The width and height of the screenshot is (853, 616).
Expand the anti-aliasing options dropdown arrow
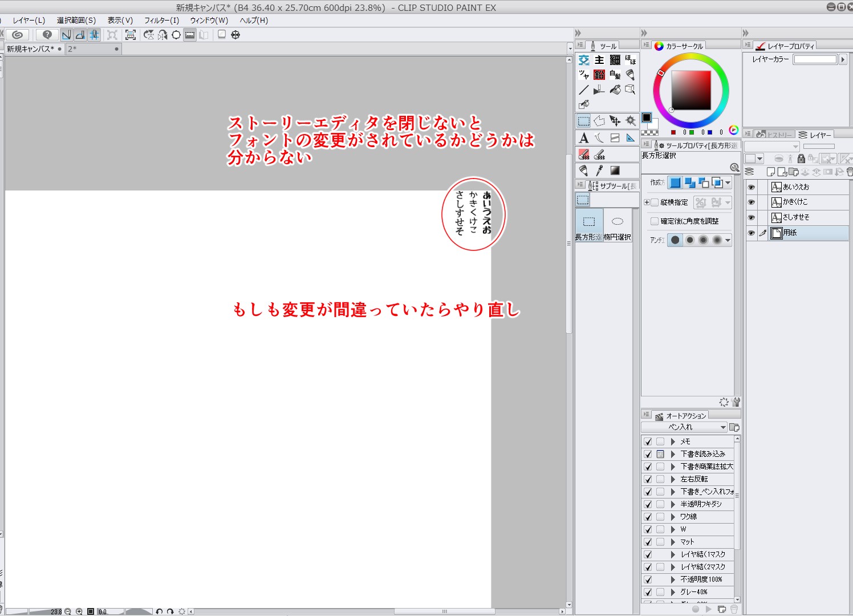728,241
